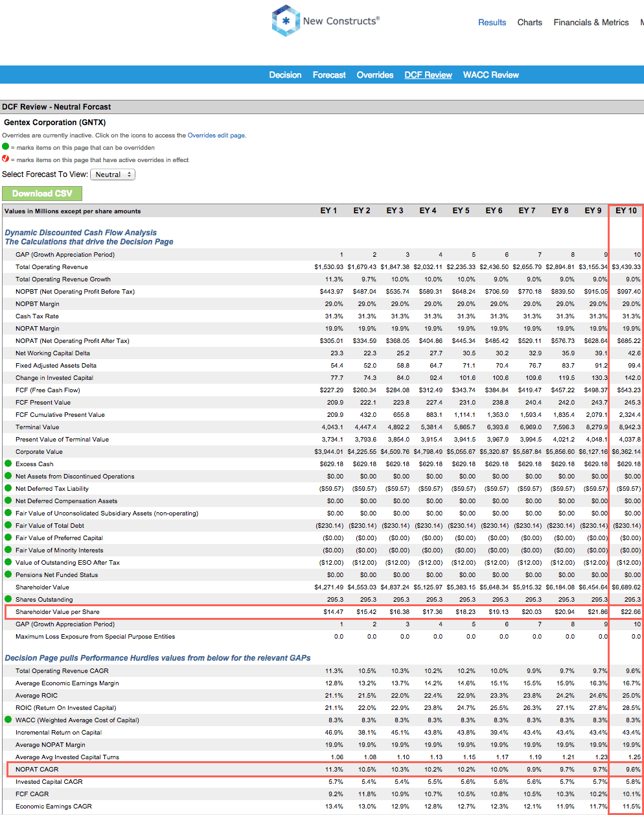Click the Terminal Value row label
This screenshot has width=644, height=815.
coord(37,427)
